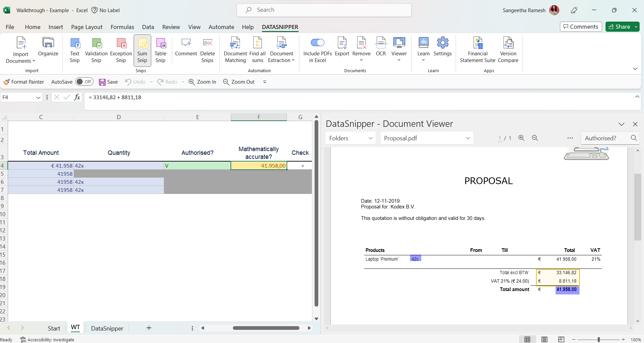Run Document Matching
Screen dimensions: 644x343
235,50
